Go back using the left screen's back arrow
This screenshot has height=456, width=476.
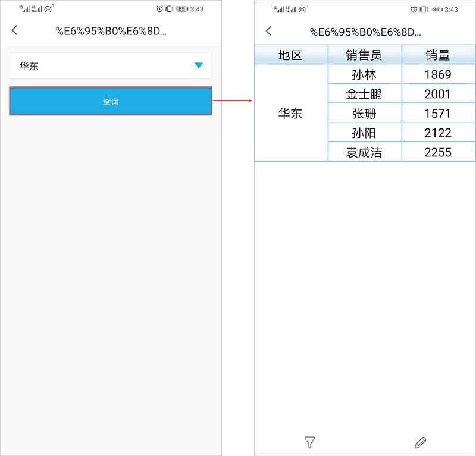point(14,30)
